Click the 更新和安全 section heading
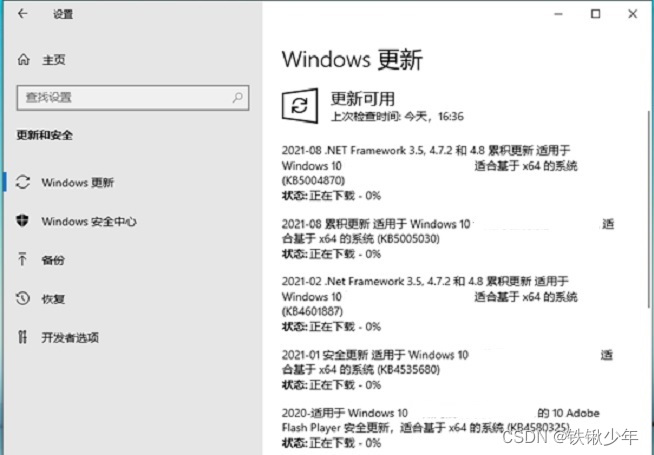The image size is (654, 455). pos(45,135)
